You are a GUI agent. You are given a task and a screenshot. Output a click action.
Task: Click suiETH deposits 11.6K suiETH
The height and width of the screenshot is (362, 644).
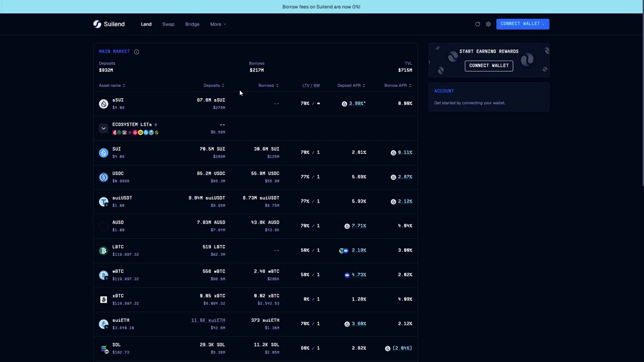pyautogui.click(x=208, y=320)
